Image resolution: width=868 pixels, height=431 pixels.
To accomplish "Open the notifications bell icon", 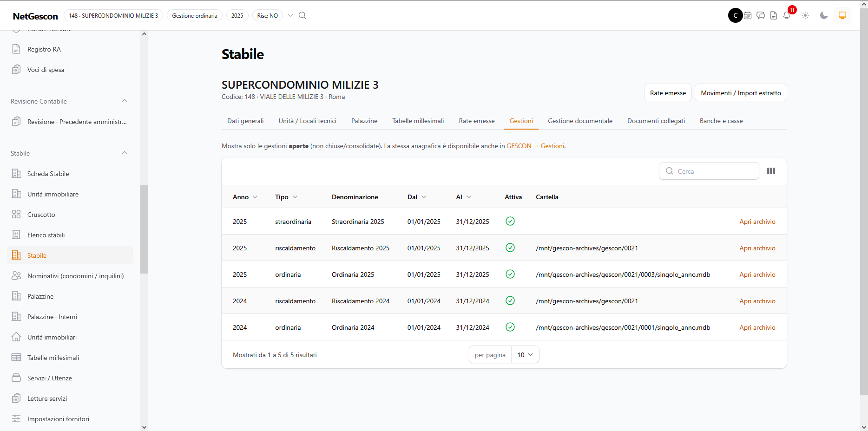I will (x=787, y=15).
